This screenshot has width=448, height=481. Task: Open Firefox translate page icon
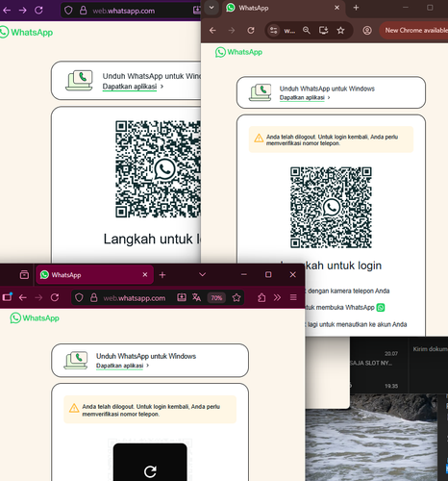tap(196, 297)
